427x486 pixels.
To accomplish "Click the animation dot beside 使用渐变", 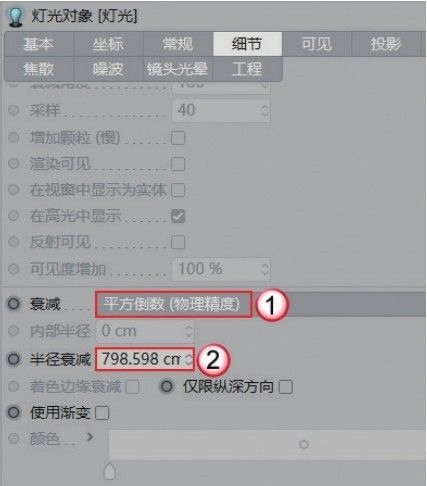I will coord(14,413).
